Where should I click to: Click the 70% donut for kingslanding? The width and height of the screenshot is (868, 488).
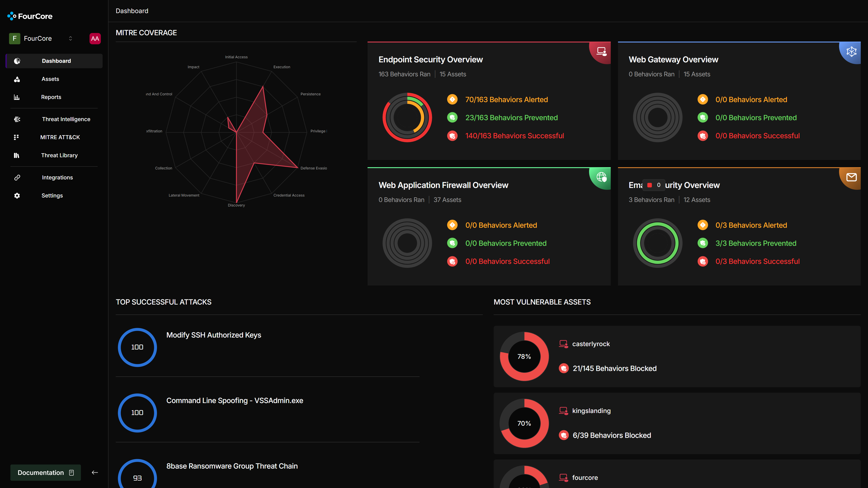tap(524, 423)
